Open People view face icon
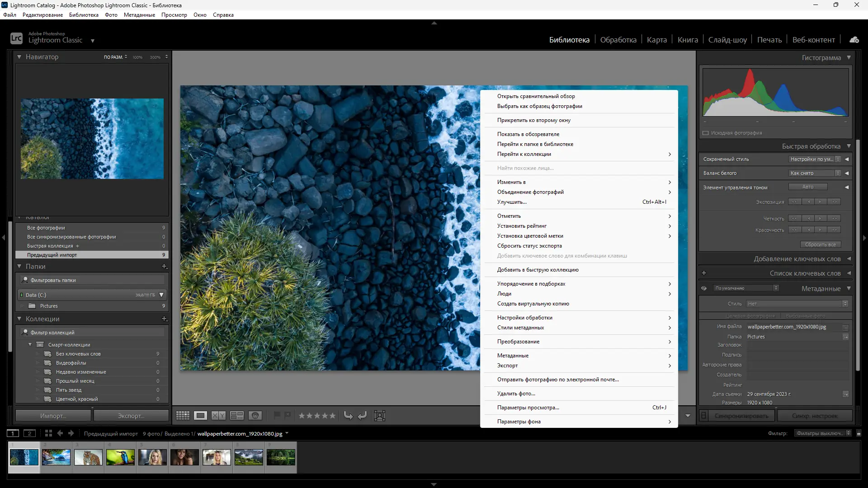The width and height of the screenshot is (868, 488). click(255, 416)
